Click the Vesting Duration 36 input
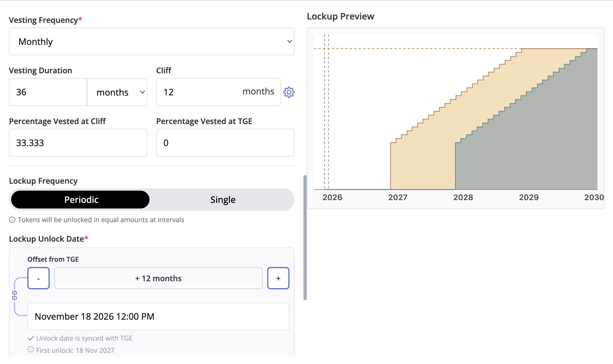This screenshot has width=613, height=364. [48, 92]
